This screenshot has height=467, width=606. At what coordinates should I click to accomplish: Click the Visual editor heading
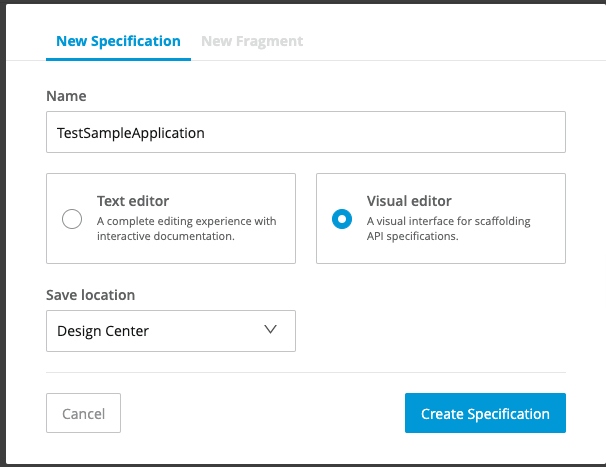tap(409, 201)
